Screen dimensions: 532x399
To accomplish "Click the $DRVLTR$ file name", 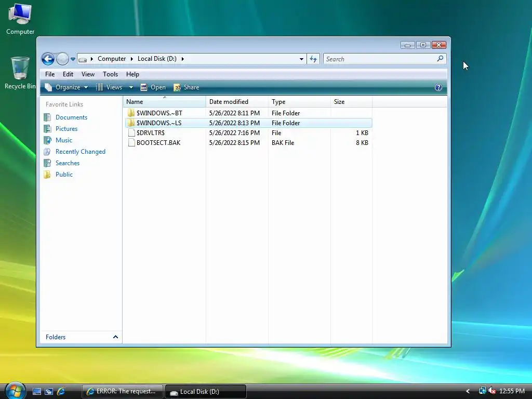I will coord(150,132).
